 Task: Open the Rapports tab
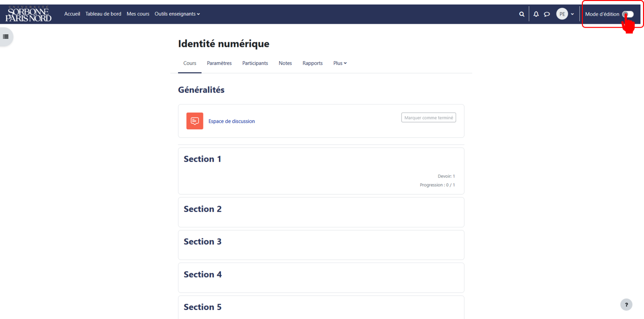(x=312, y=63)
